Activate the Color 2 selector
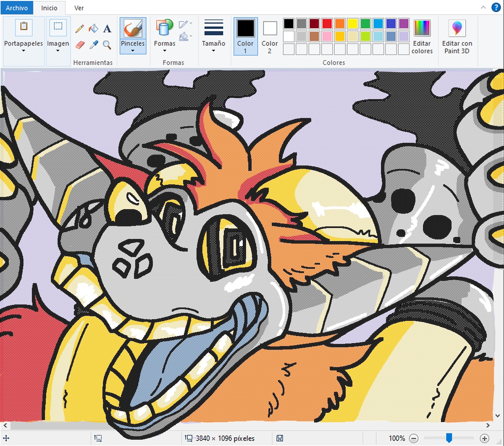 click(270, 37)
